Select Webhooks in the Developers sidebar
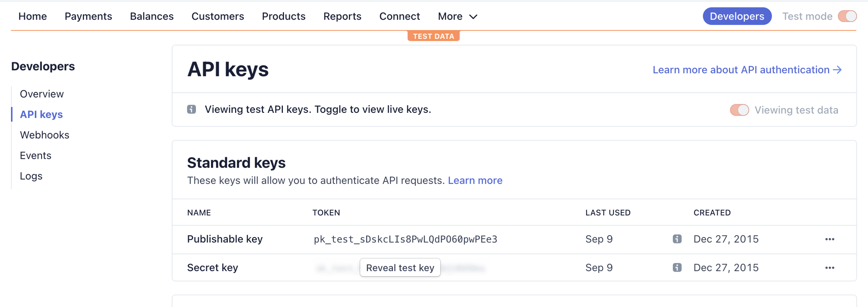Screen dimensions: 868x307 [x=44, y=135]
